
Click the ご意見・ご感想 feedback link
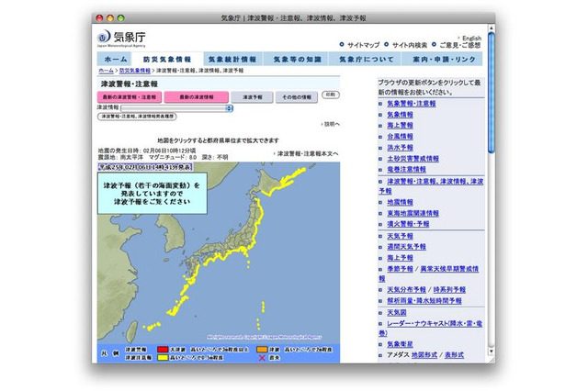click(459, 45)
